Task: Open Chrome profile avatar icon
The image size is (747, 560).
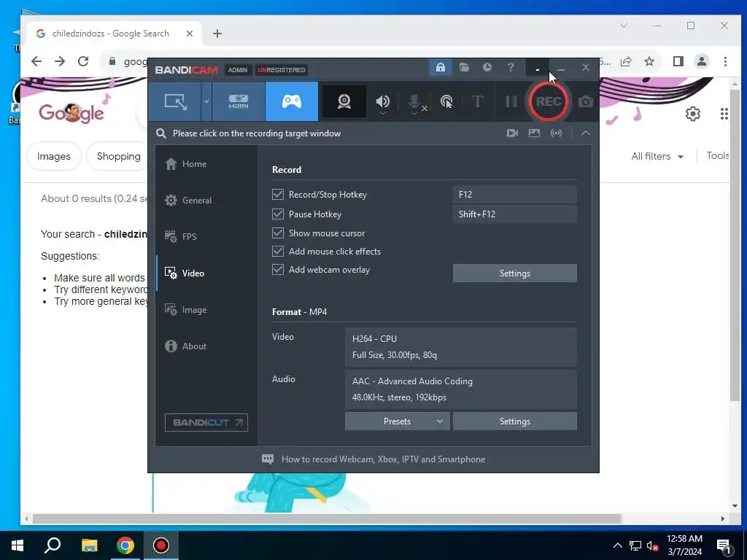Action: 702,61
